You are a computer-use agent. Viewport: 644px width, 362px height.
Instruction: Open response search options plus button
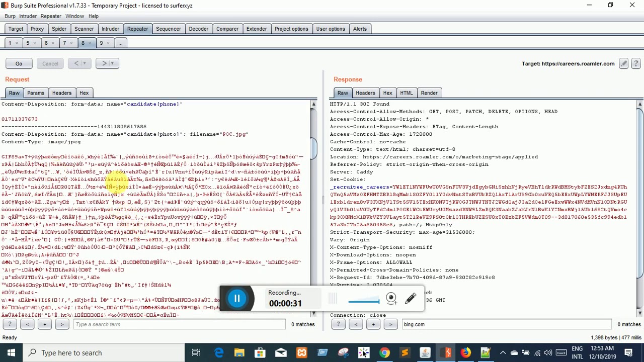coord(373,324)
